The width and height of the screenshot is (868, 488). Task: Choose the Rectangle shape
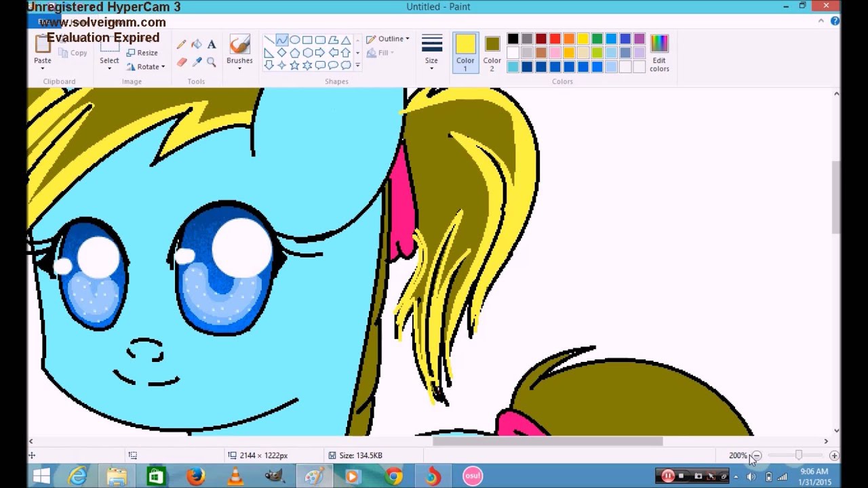point(307,40)
